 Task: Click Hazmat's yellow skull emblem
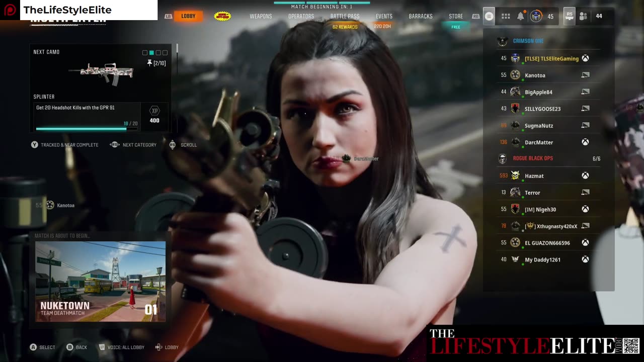click(515, 175)
